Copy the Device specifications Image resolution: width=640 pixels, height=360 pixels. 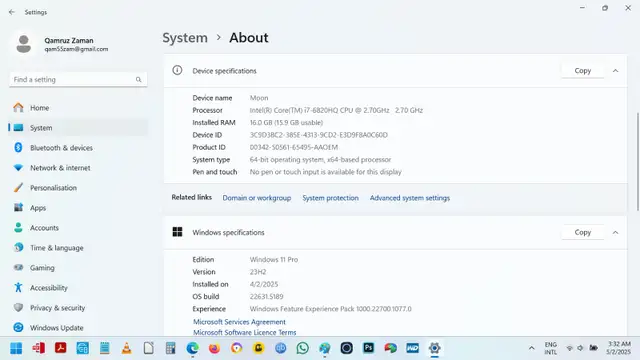click(582, 71)
